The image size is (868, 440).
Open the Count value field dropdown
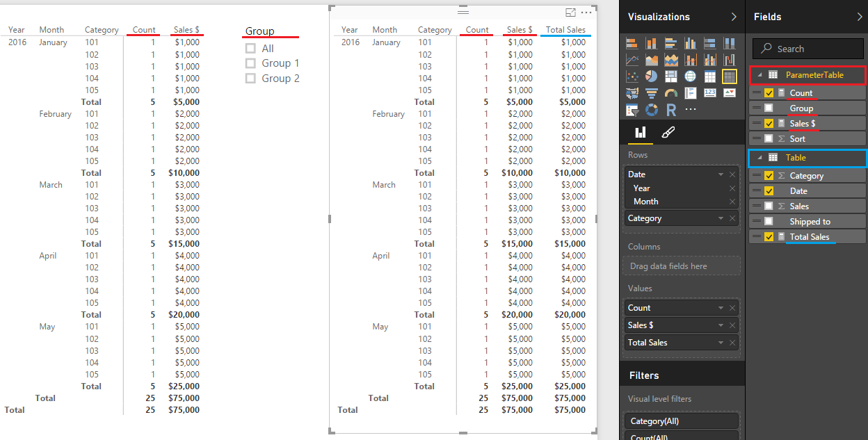click(x=721, y=308)
